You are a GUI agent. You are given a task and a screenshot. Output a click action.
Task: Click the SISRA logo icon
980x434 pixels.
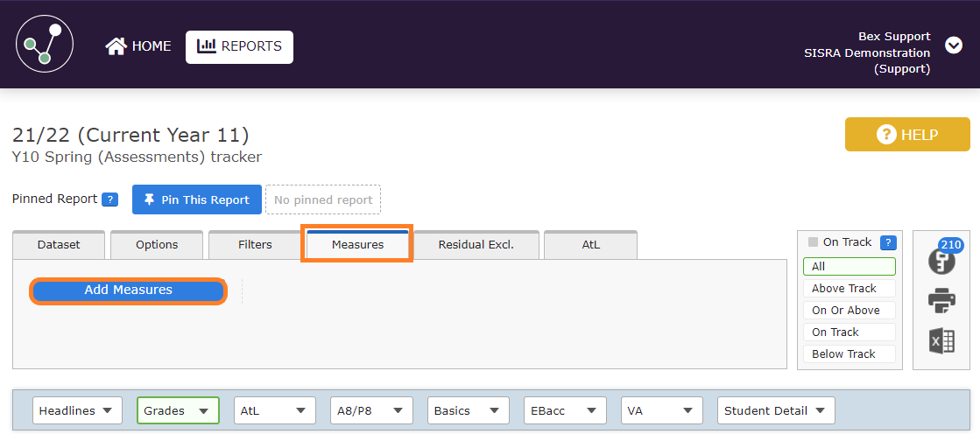tap(45, 45)
